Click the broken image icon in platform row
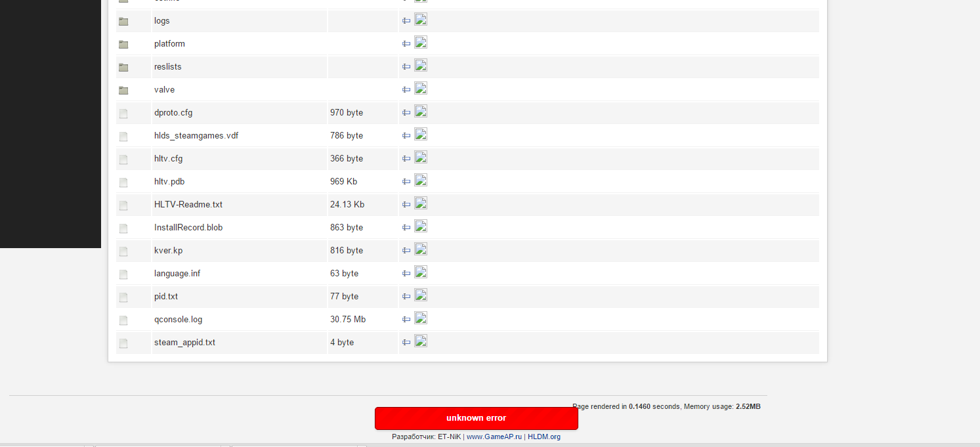 421,43
